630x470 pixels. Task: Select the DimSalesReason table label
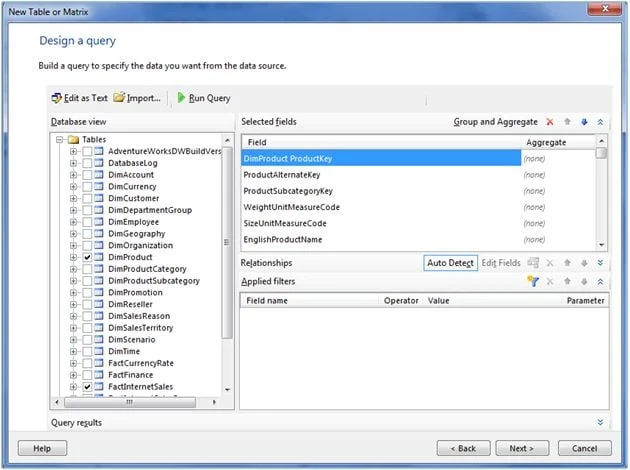(139, 316)
